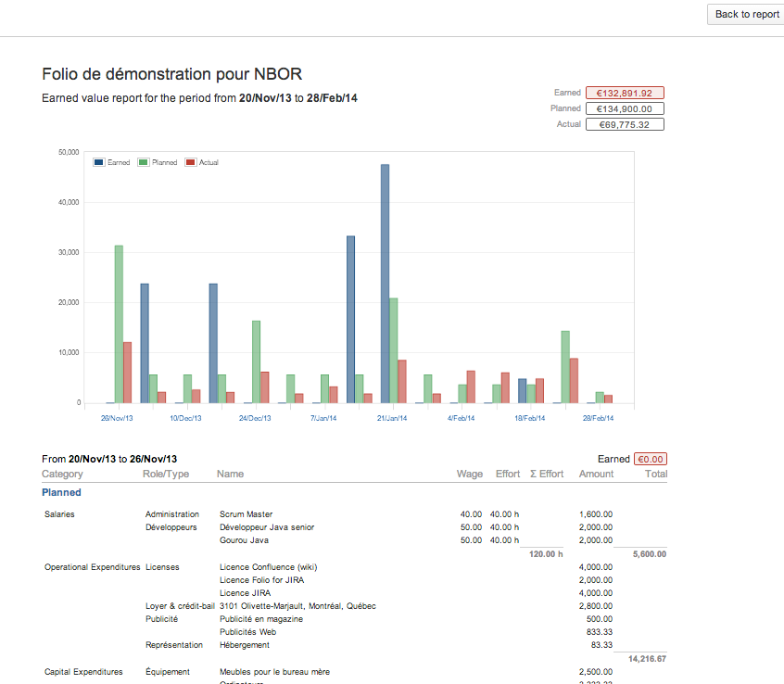
Task: Select the 26/Nov/13 axis date label
Action: pos(118,418)
